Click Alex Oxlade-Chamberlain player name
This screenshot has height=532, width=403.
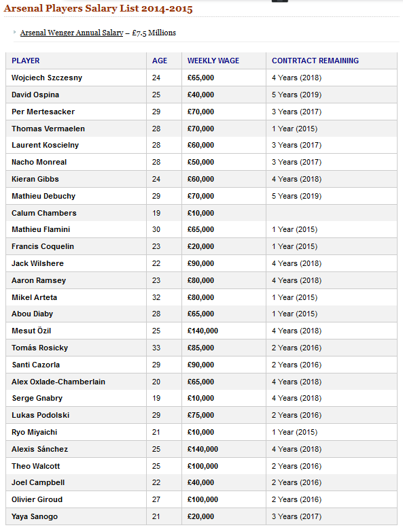tap(58, 382)
